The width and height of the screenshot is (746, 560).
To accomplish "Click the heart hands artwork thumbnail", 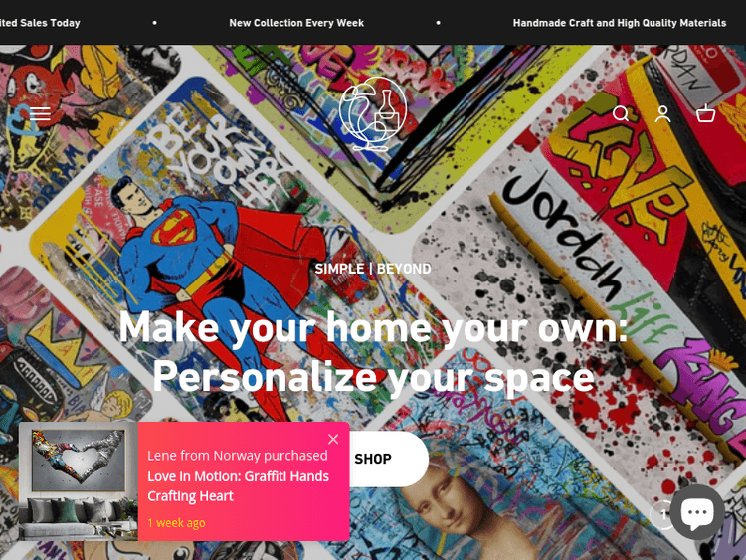I will pos(79,481).
